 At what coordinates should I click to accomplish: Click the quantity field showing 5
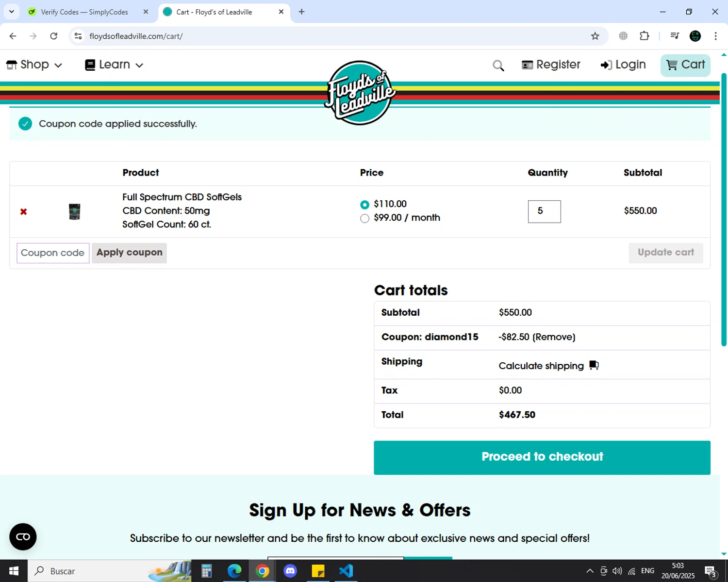(544, 211)
